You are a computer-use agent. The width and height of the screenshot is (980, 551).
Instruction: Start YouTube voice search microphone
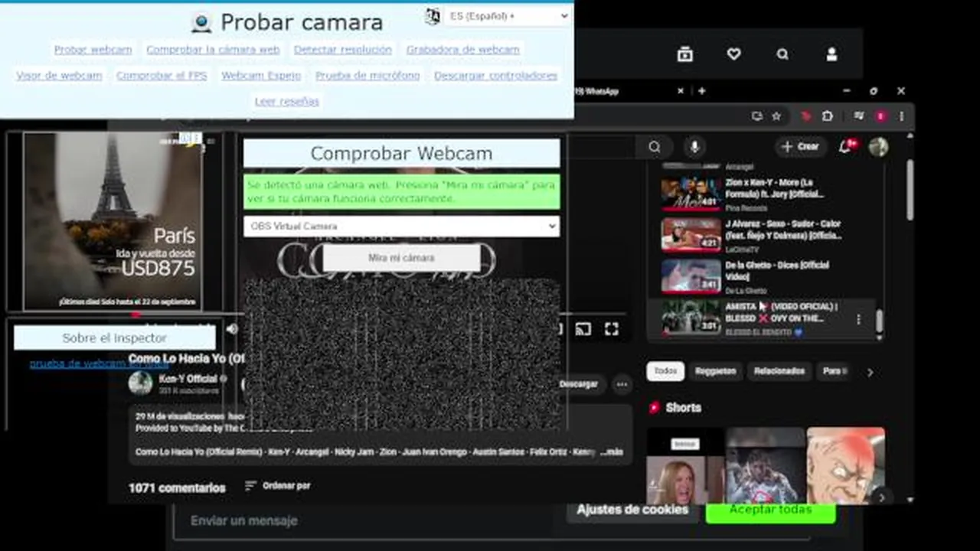click(694, 147)
